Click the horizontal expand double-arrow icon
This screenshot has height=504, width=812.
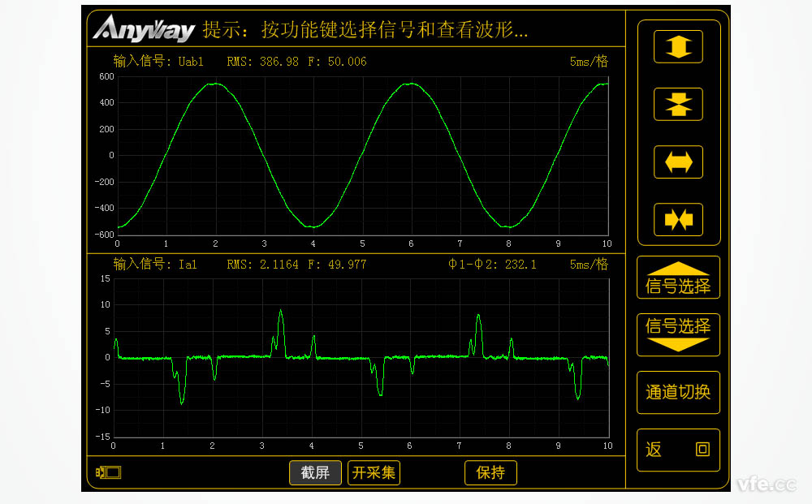click(x=678, y=162)
